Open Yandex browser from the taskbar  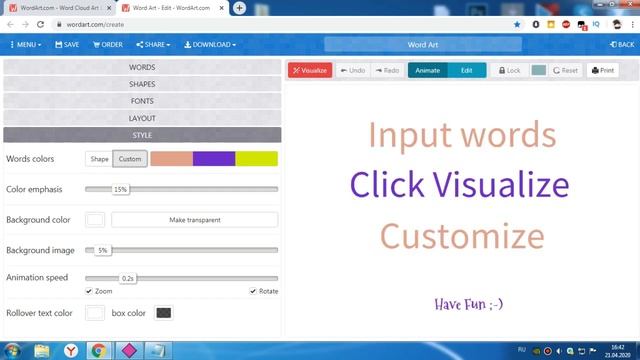point(71,351)
